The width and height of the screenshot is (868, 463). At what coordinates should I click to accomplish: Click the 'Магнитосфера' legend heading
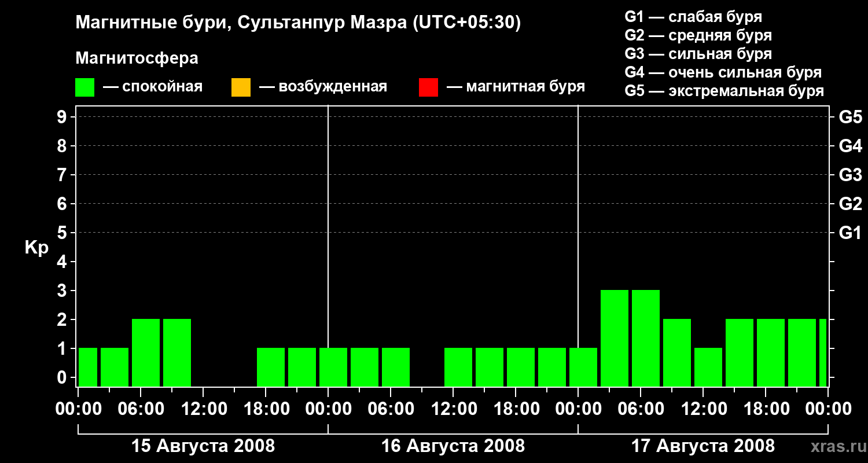(x=137, y=58)
